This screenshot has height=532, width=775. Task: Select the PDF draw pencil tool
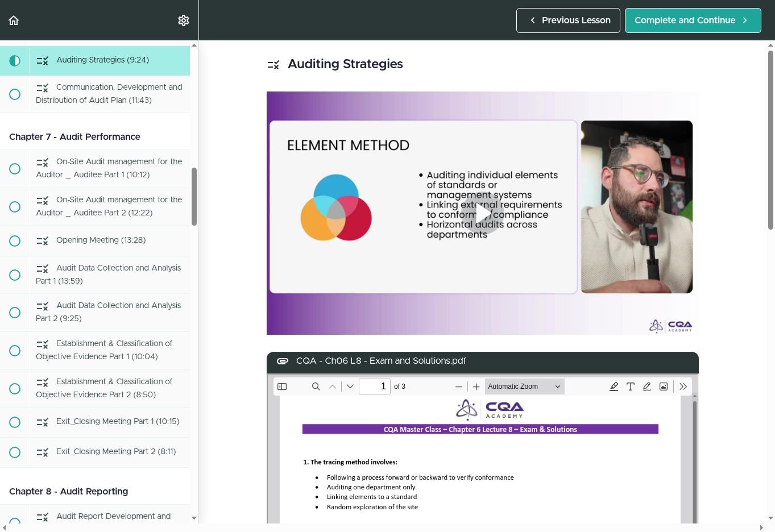[646, 386]
